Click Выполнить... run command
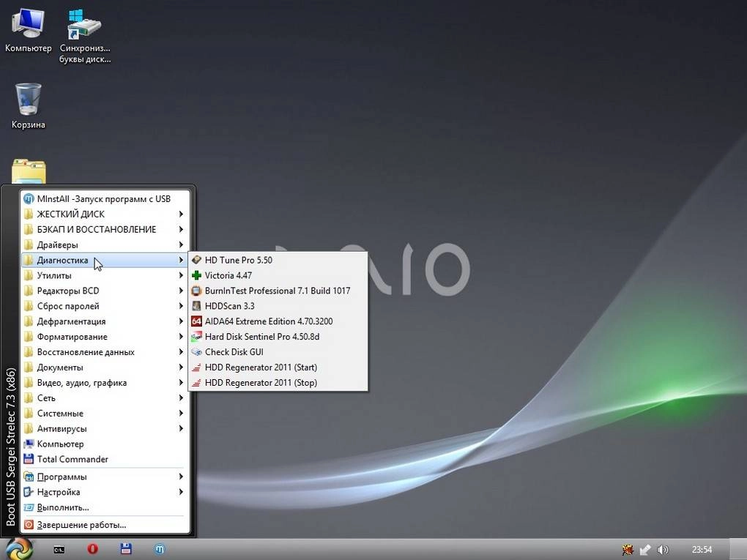The height and width of the screenshot is (560, 747). point(104,507)
